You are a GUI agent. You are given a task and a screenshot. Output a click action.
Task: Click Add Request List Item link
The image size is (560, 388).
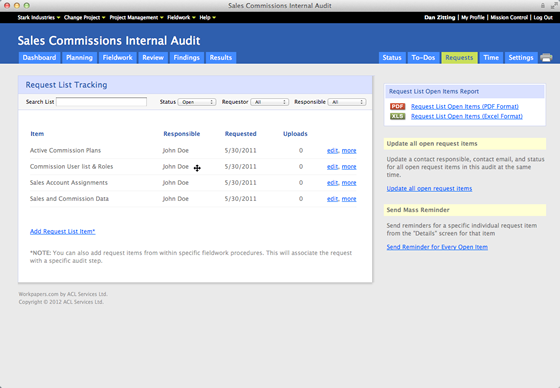coord(62,232)
